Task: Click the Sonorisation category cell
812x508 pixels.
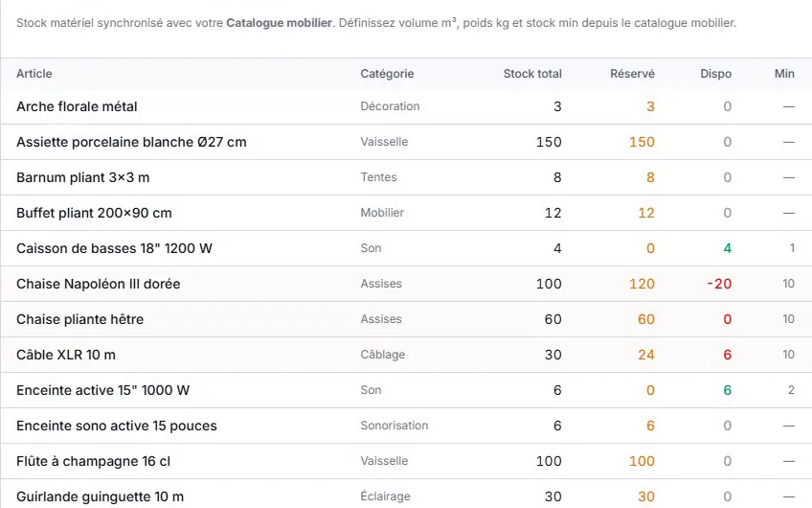Action: click(395, 426)
